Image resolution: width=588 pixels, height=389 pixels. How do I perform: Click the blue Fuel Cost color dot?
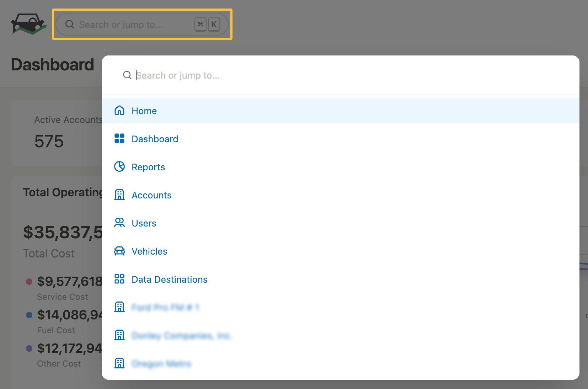click(x=30, y=315)
